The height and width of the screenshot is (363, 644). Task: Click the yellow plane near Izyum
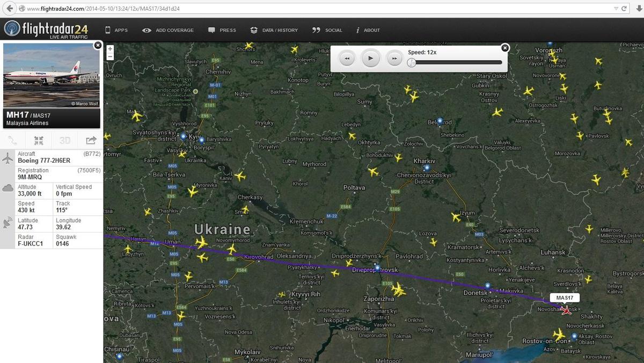[456, 217]
